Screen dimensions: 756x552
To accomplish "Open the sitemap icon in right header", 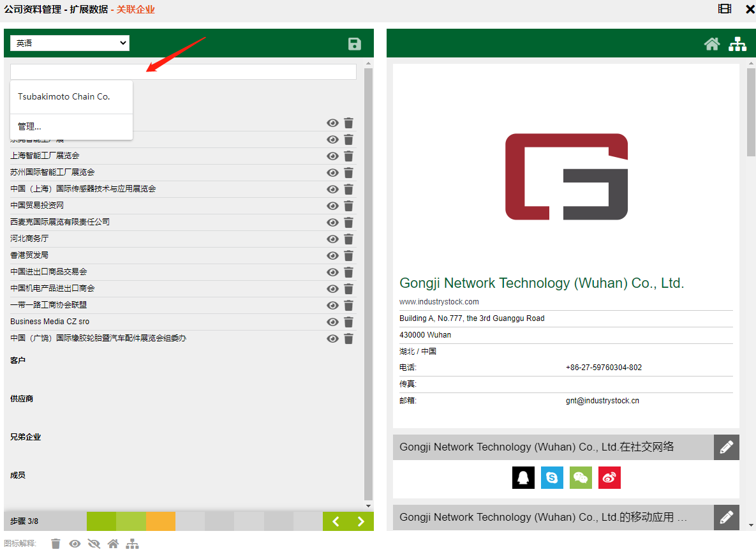I will (737, 43).
